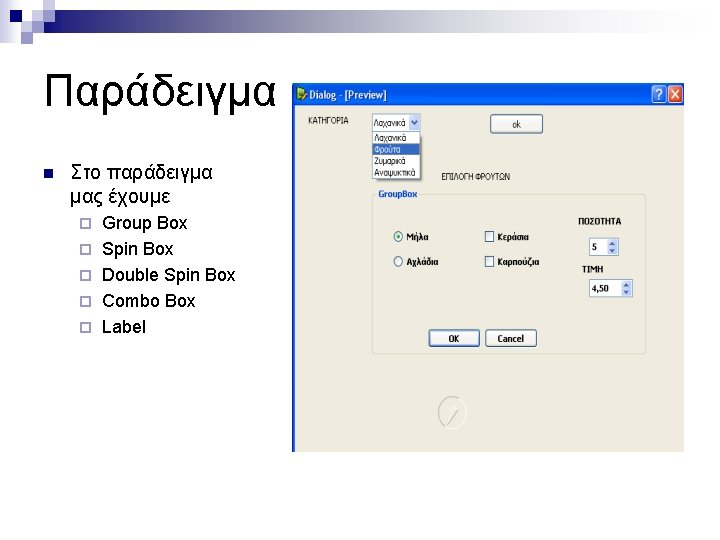Choose Ζυμαρικά from the dropdown list
Viewport: 720px width, 540px height.
click(x=396, y=161)
